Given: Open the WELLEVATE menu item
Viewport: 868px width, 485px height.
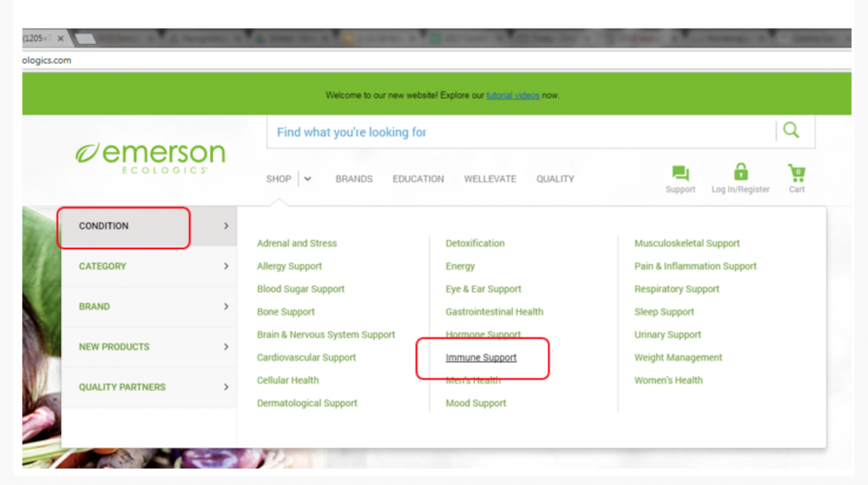Looking at the screenshot, I should coord(490,179).
